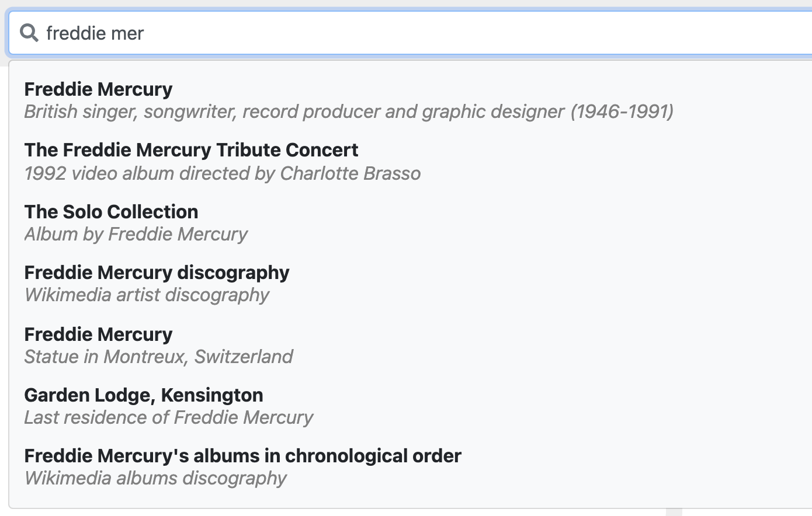Click the magnifying glass search icon
This screenshot has height=516, width=812.
pos(29,33)
